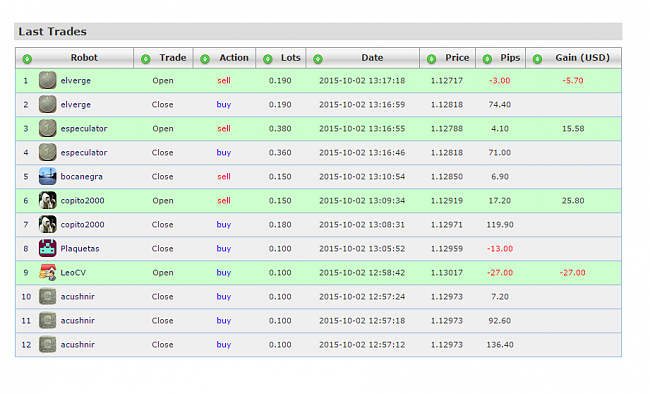Image resolution: width=650 pixels, height=394 pixels.
Task: Select gain value -5.70
Action: pyautogui.click(x=573, y=80)
